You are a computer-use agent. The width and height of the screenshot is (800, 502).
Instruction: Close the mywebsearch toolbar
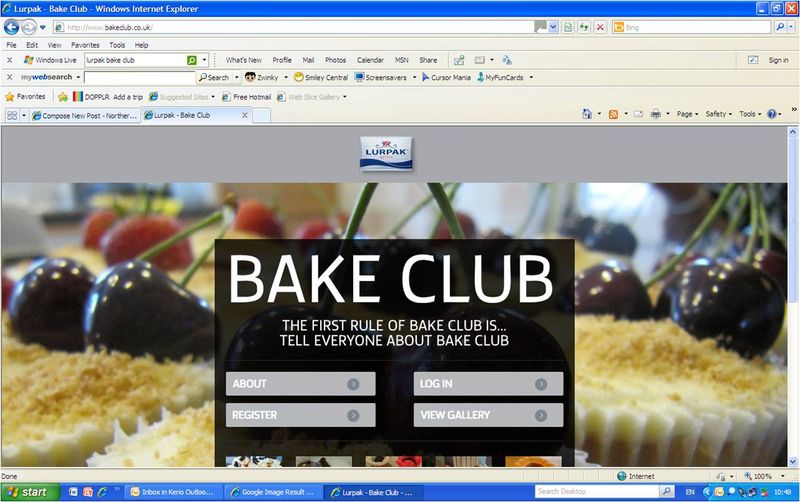pos(9,78)
